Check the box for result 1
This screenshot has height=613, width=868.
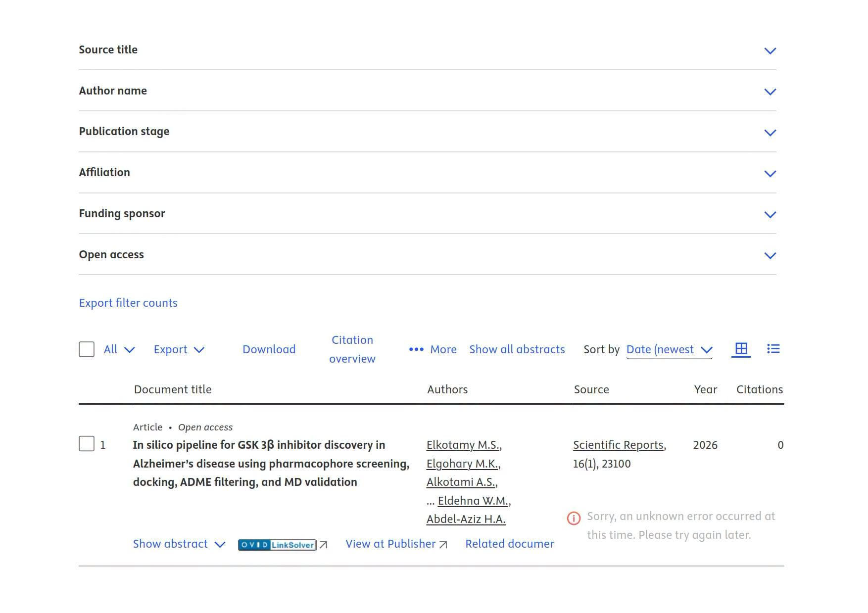[x=87, y=444]
